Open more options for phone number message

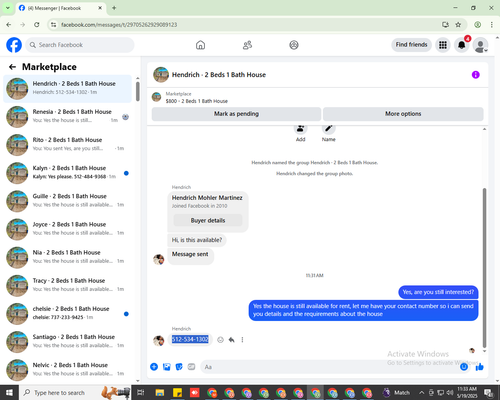coord(242,340)
